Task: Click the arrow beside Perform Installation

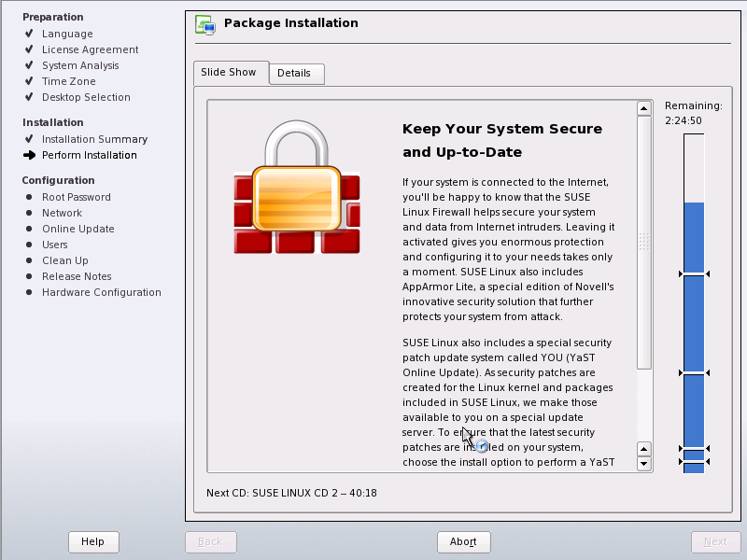Action: 29,155
